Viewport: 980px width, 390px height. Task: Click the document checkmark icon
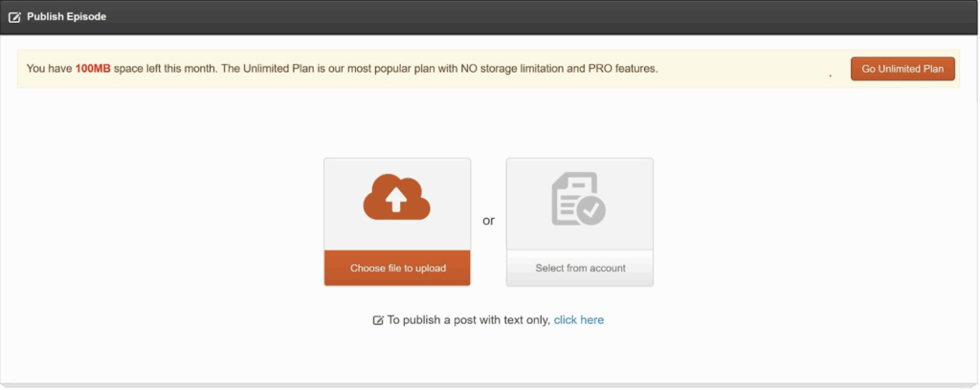tap(579, 199)
